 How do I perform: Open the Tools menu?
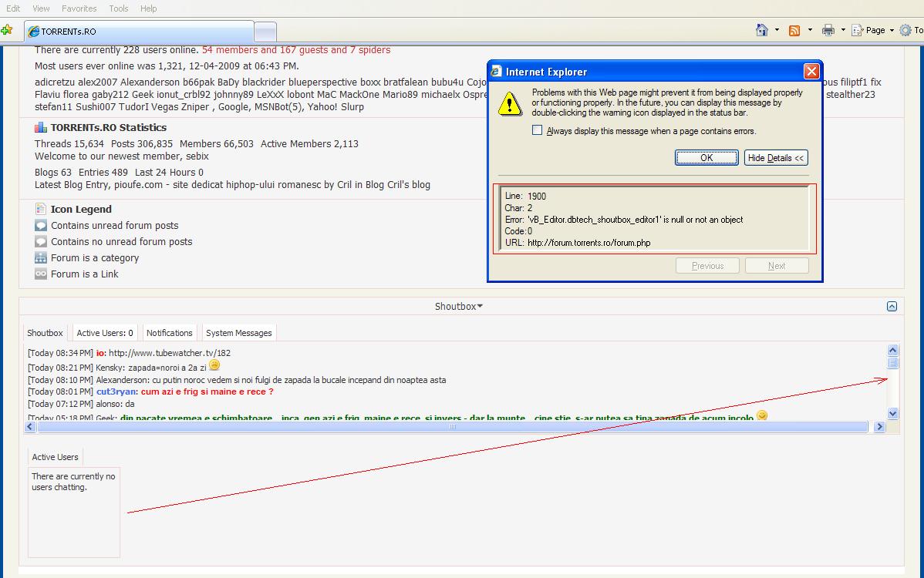(119, 8)
